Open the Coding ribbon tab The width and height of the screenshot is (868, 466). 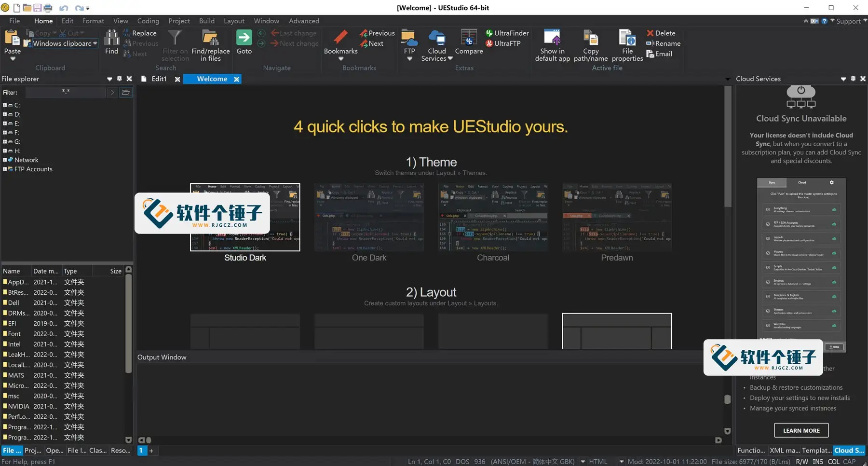pyautogui.click(x=148, y=21)
